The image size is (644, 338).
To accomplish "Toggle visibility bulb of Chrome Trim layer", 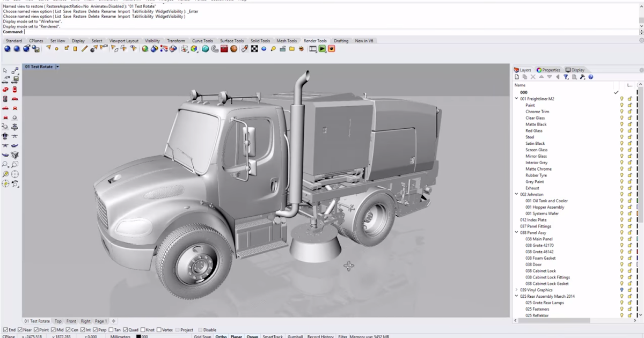I will tap(622, 112).
